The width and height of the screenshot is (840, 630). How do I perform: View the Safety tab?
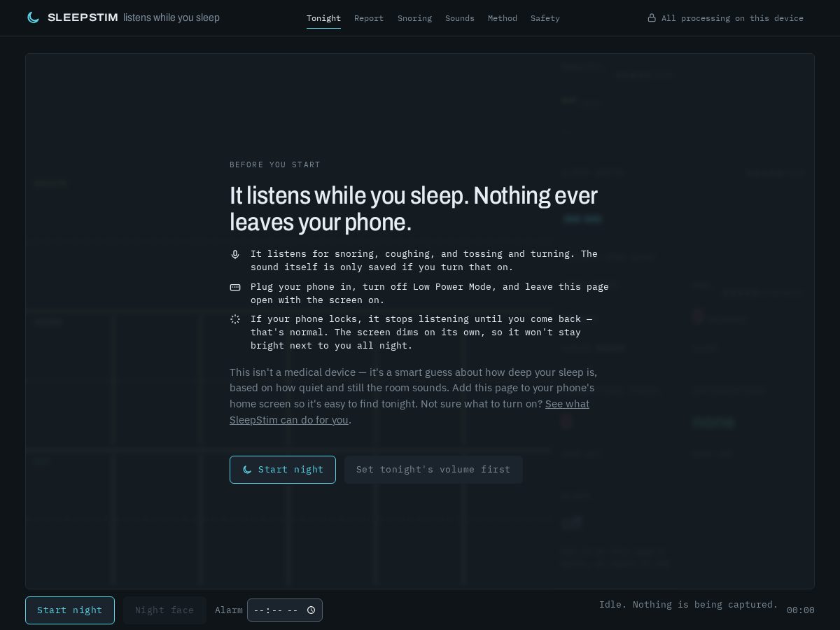click(x=545, y=18)
